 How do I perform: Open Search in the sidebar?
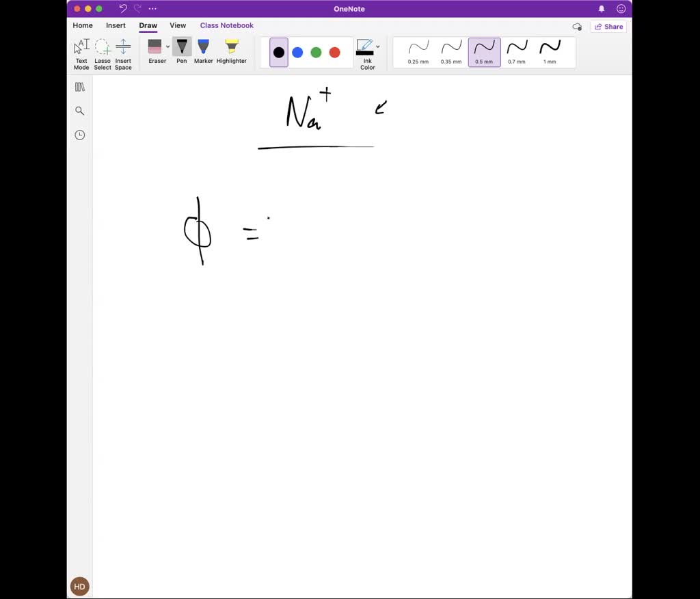(79, 110)
